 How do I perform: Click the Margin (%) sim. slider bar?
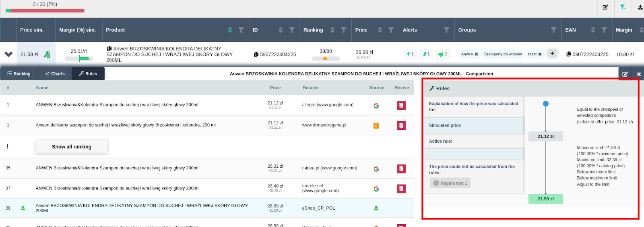(x=79, y=58)
